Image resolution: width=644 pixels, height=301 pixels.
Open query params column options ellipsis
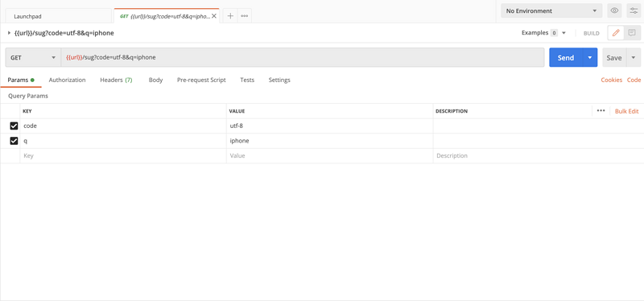(601, 111)
